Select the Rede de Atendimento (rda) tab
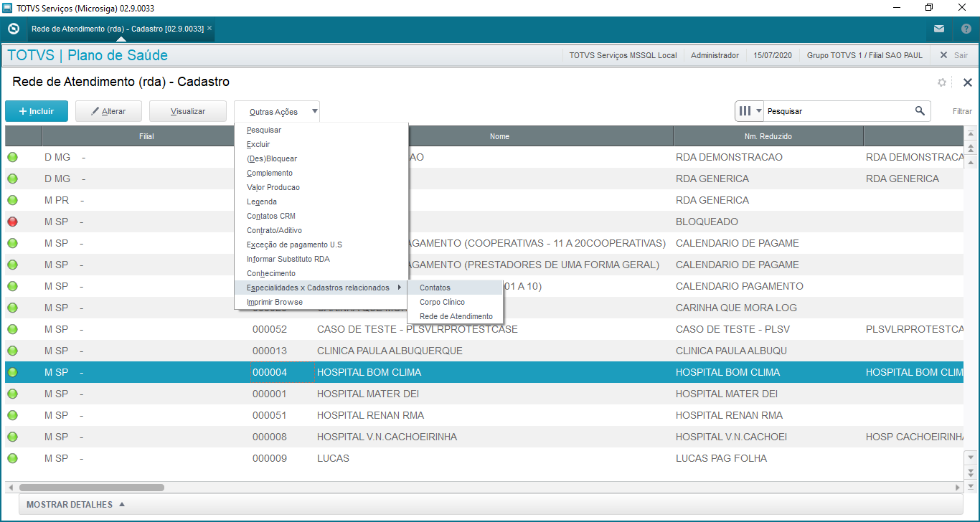980x522 pixels. pyautogui.click(x=118, y=29)
